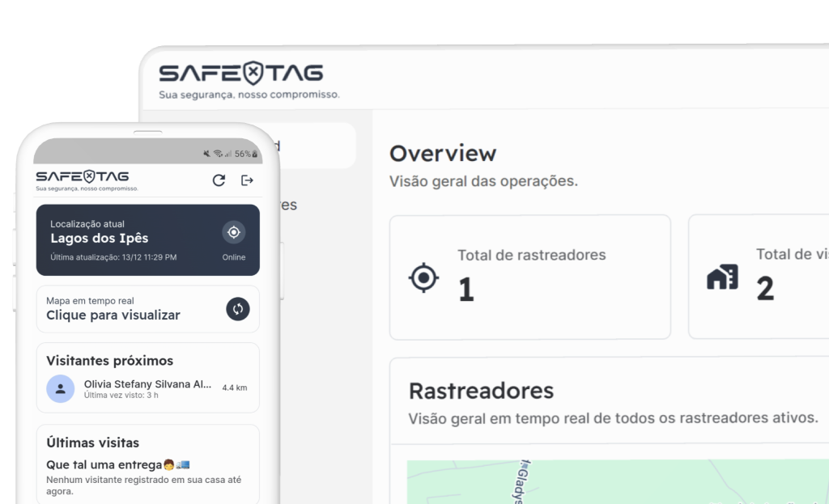The width and height of the screenshot is (829, 504).
Task: Tap the 'Últimas visitas' heading
Action: (92, 443)
